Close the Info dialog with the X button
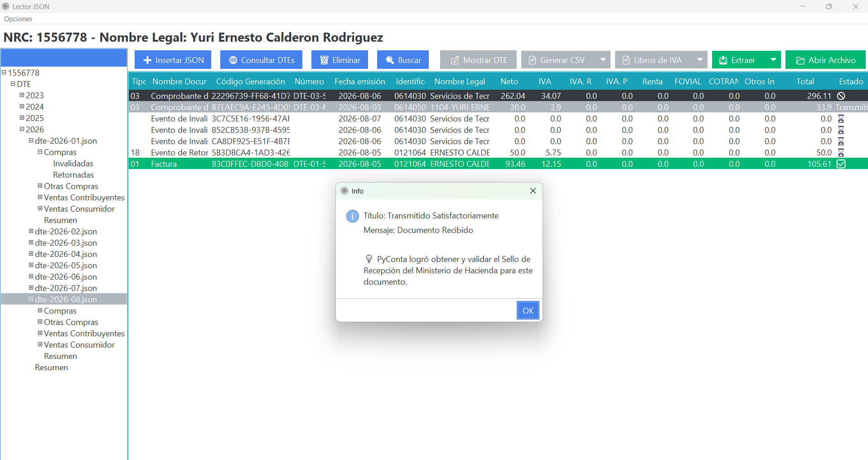Image resolution: width=868 pixels, height=460 pixels. click(533, 191)
